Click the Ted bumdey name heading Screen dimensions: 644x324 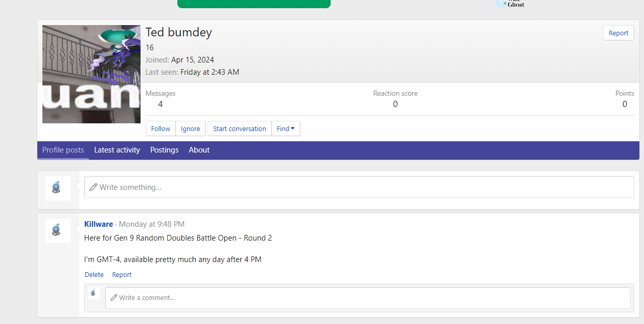(179, 32)
